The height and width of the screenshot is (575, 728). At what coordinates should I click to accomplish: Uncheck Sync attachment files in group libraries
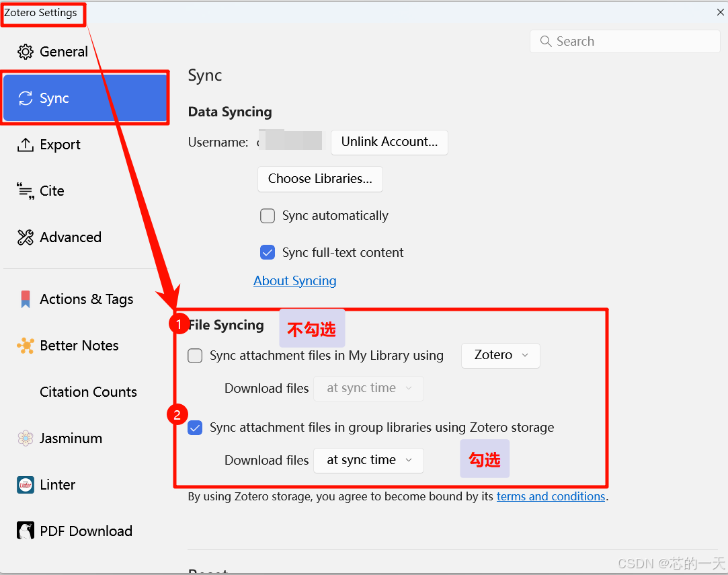(195, 428)
